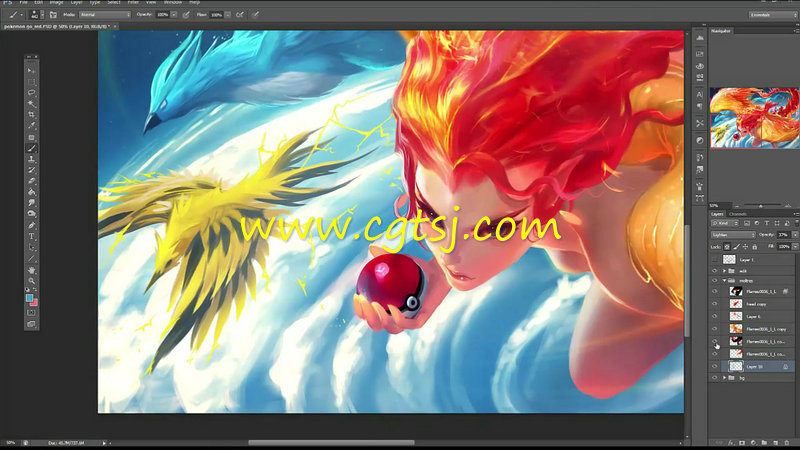Open the Kind layer filter dropdown
This screenshot has height=450, width=800.
[x=724, y=223]
